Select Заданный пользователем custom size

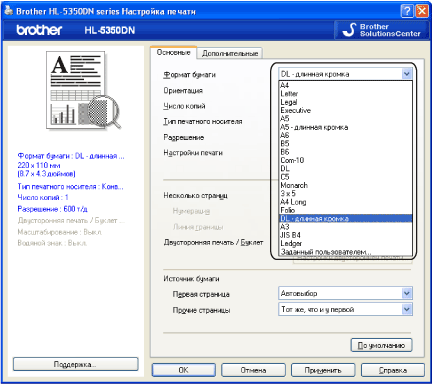tap(345, 252)
